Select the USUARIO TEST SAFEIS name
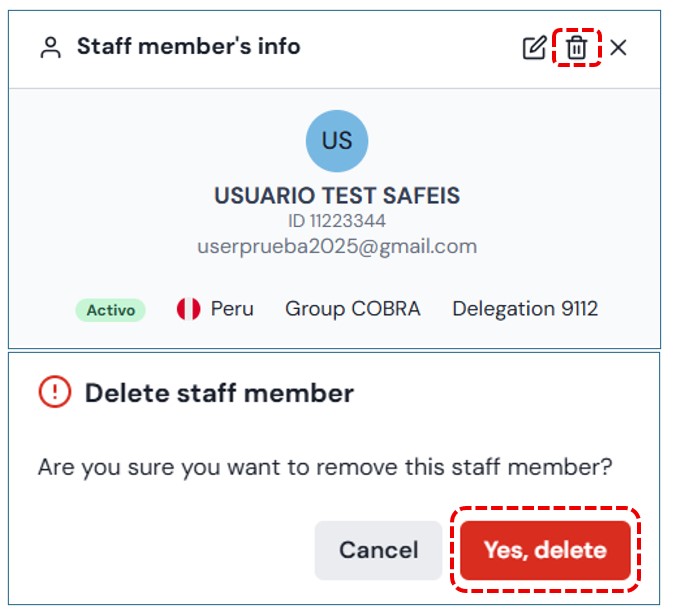 pyautogui.click(x=337, y=196)
